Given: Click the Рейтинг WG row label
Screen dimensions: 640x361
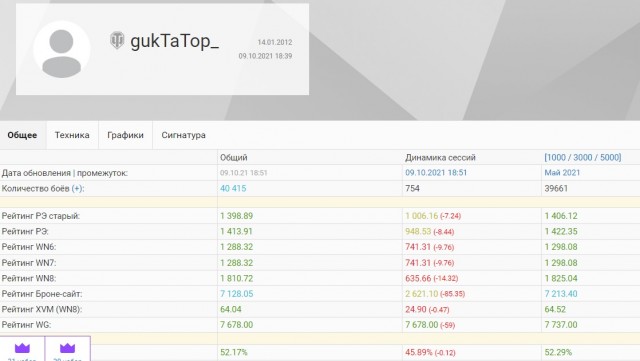Looking at the screenshot, I should coord(27,325).
